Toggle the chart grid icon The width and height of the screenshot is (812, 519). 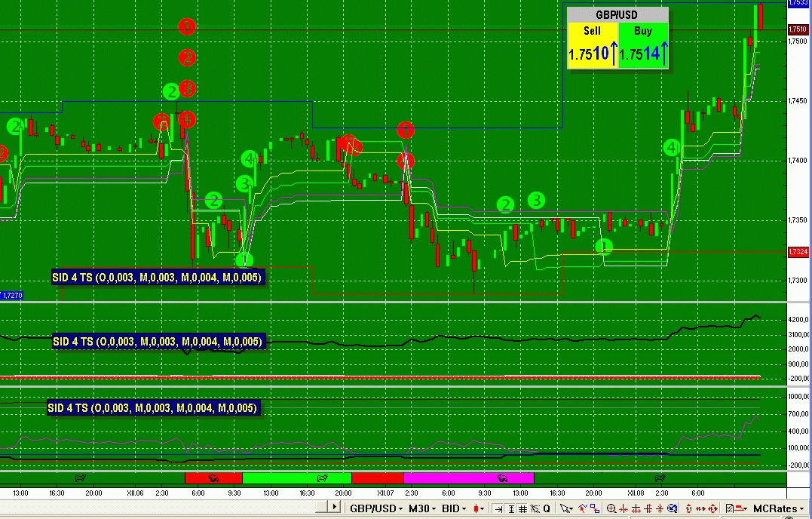pos(522,508)
